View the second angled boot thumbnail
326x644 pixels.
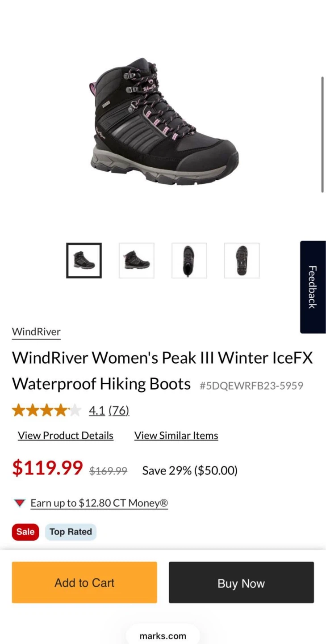(x=137, y=260)
